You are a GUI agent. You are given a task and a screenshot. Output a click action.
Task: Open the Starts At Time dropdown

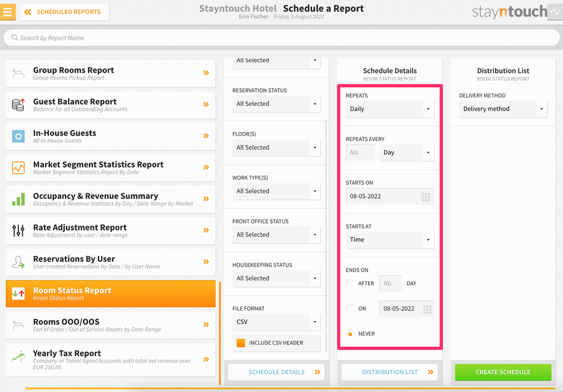click(x=390, y=240)
